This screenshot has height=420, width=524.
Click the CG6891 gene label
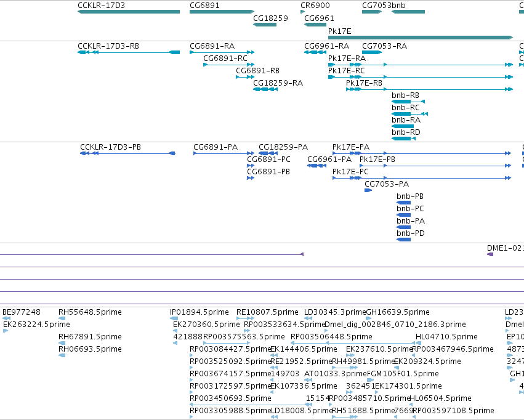204,6
